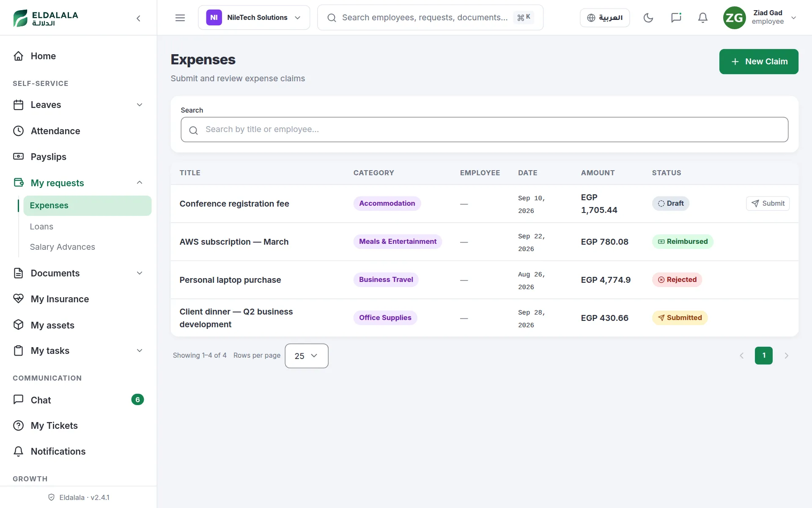Click the Reimbursed status badge

(x=683, y=242)
